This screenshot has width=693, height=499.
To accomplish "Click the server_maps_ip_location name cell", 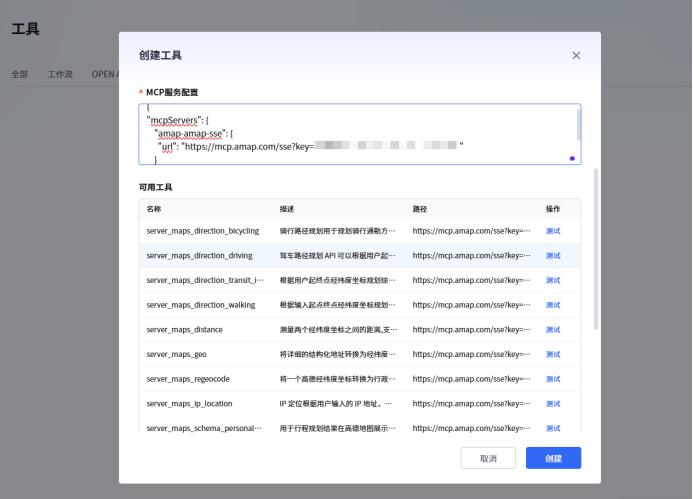I will coord(189,404).
